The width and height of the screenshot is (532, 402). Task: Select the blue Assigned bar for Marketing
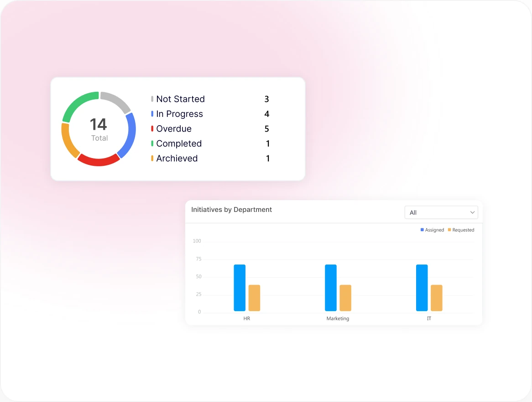331,288
